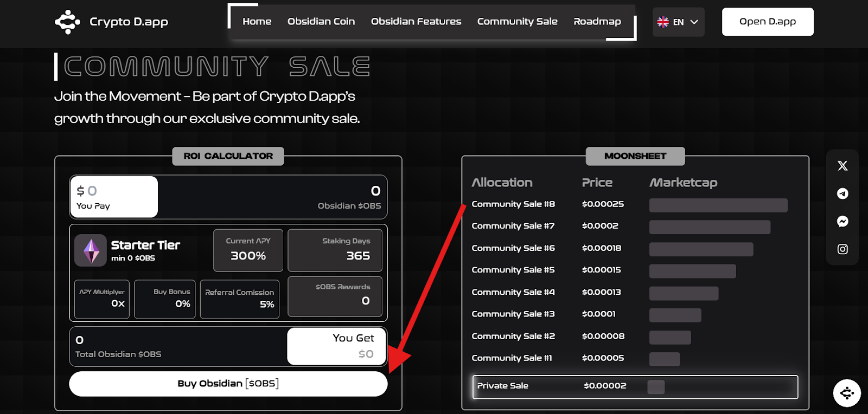
Task: Open the X (Twitter) social link
Action: coord(843,166)
